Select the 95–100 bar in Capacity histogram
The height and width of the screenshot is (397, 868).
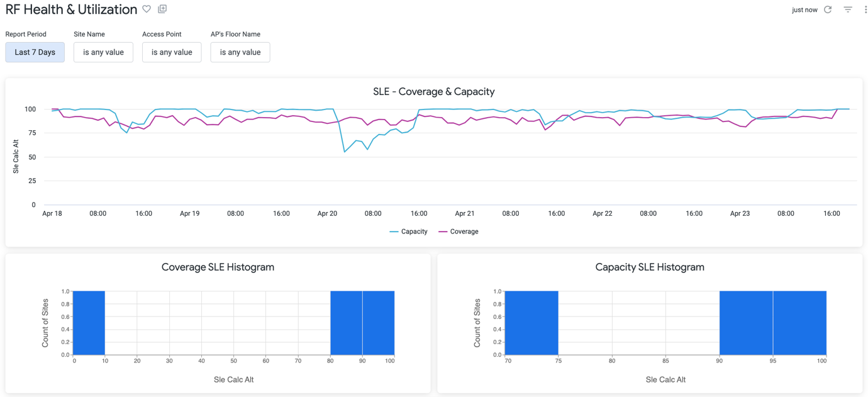[x=799, y=323]
